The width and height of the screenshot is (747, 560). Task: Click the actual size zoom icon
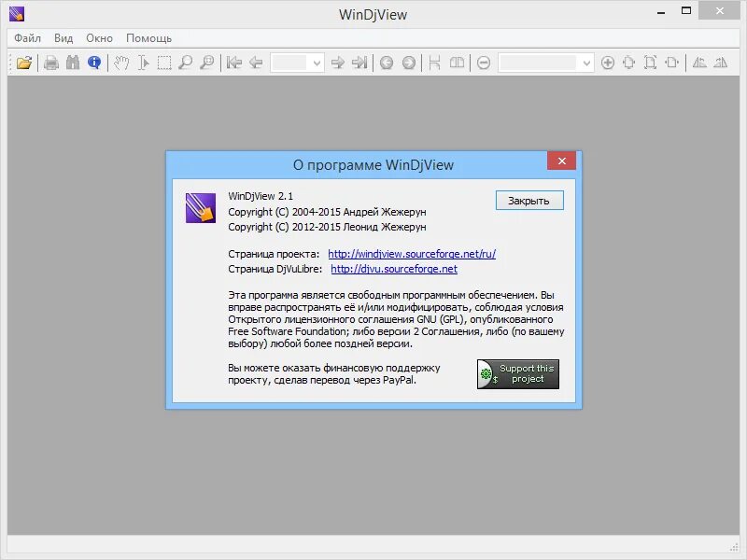(628, 63)
